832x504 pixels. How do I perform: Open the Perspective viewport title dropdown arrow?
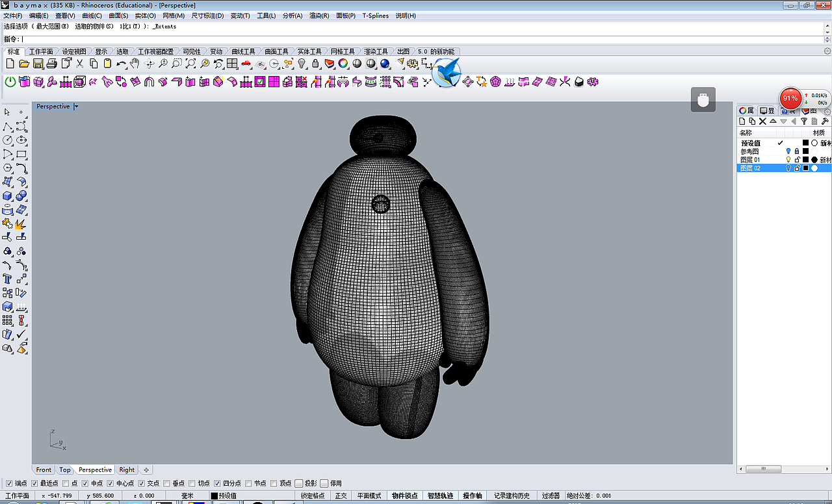(76, 107)
